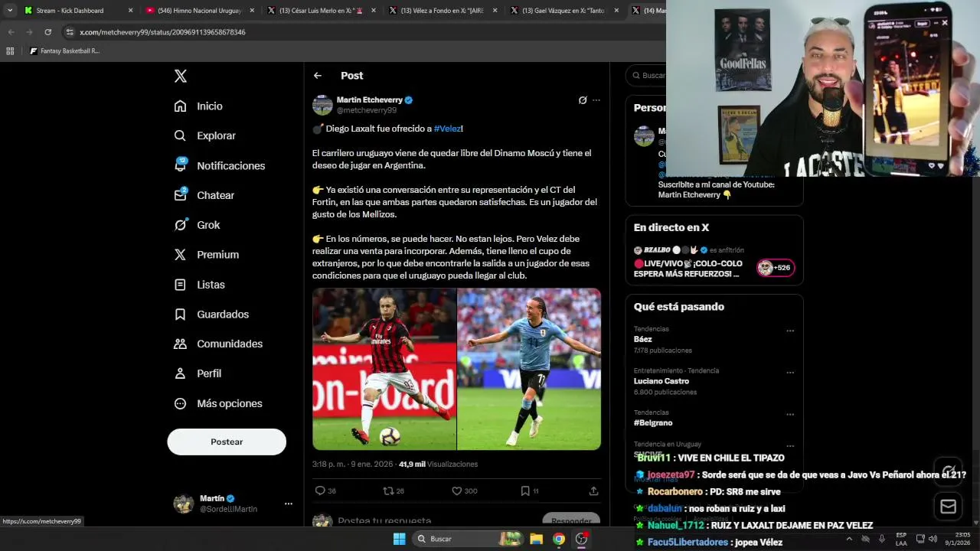The image size is (980, 551).
Task: Open Grok from the sidebar
Action: coord(197,225)
